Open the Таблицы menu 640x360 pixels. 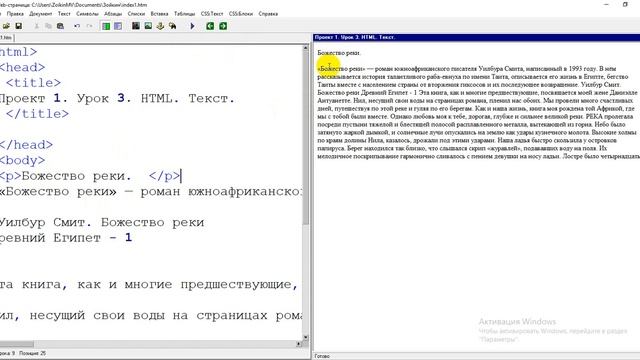pyautogui.click(x=184, y=14)
